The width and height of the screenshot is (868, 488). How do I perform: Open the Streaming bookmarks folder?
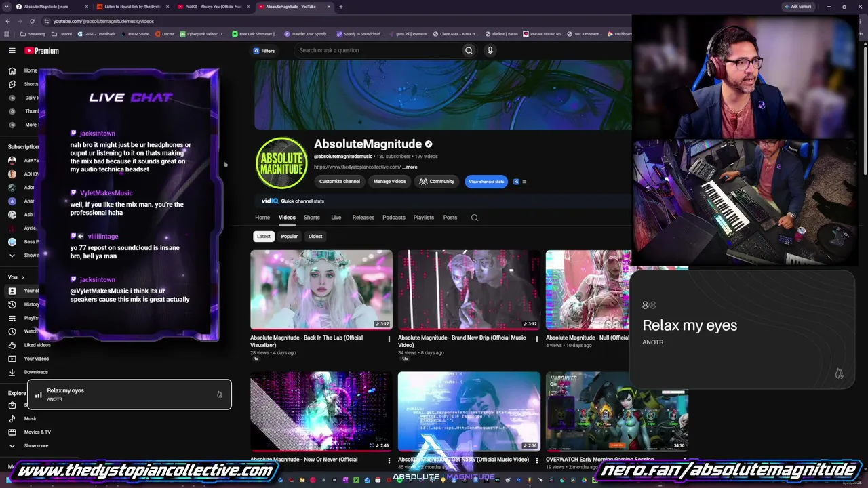pyautogui.click(x=33, y=34)
